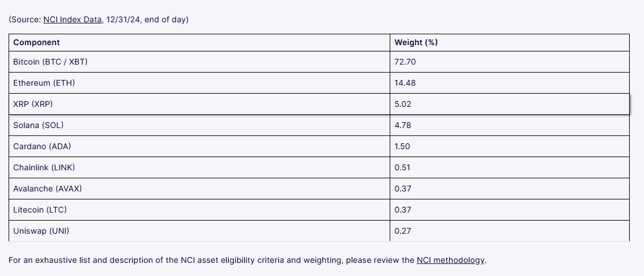Click the Weight (%) column header
Image resolution: width=644 pixels, height=276 pixels.
[x=416, y=42]
